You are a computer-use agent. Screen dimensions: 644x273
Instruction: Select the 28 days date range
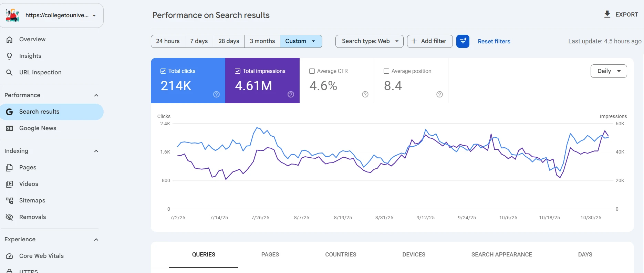coord(229,41)
